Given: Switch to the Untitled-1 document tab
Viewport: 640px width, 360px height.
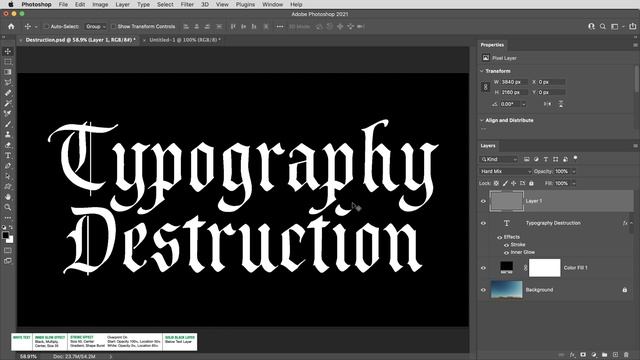Looking at the screenshot, I should 184,40.
